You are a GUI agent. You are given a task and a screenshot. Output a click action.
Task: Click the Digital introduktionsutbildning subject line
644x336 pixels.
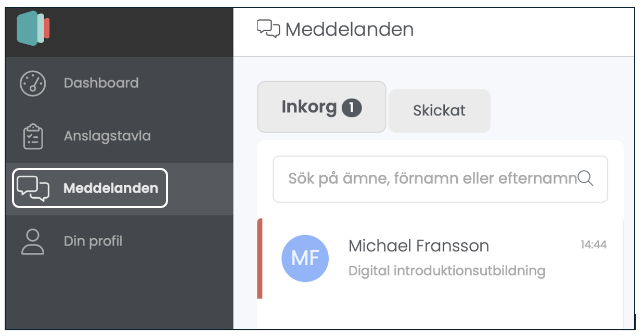pos(447,271)
